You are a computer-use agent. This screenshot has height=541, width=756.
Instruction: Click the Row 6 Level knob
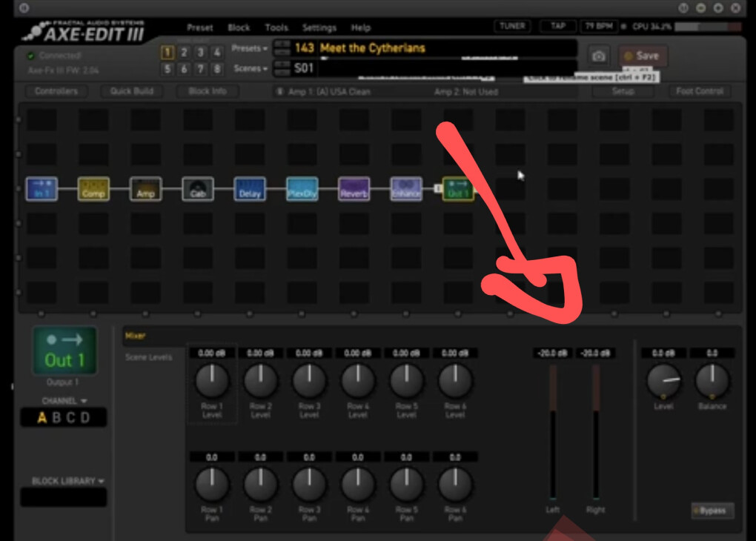coord(455,380)
